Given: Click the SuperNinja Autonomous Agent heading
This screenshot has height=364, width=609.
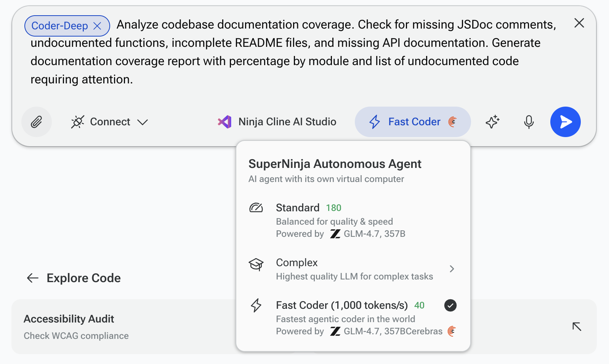Looking at the screenshot, I should click(x=335, y=164).
